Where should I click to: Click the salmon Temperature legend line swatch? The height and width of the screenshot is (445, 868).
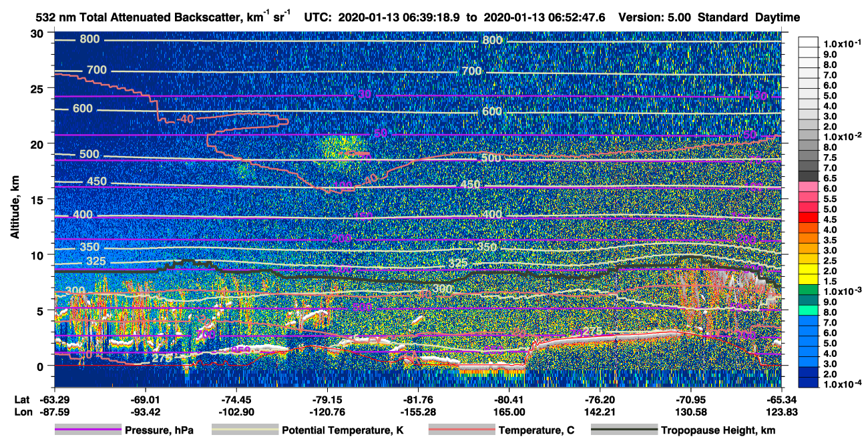(462, 430)
